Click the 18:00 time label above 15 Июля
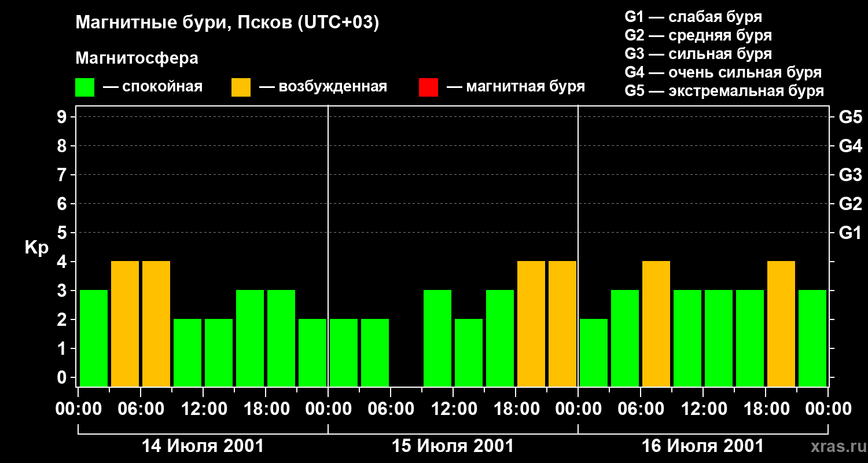Viewport: 868px width, 463px height. click(516, 409)
